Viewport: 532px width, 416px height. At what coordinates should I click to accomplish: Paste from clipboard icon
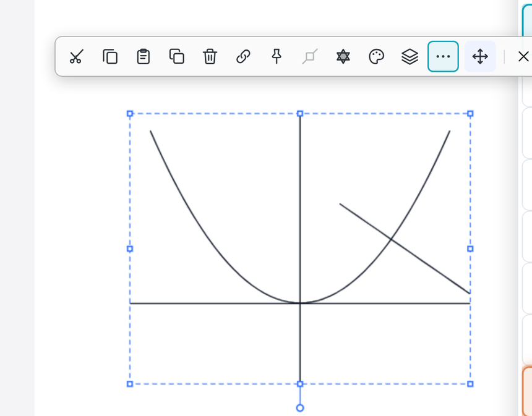[143, 57]
